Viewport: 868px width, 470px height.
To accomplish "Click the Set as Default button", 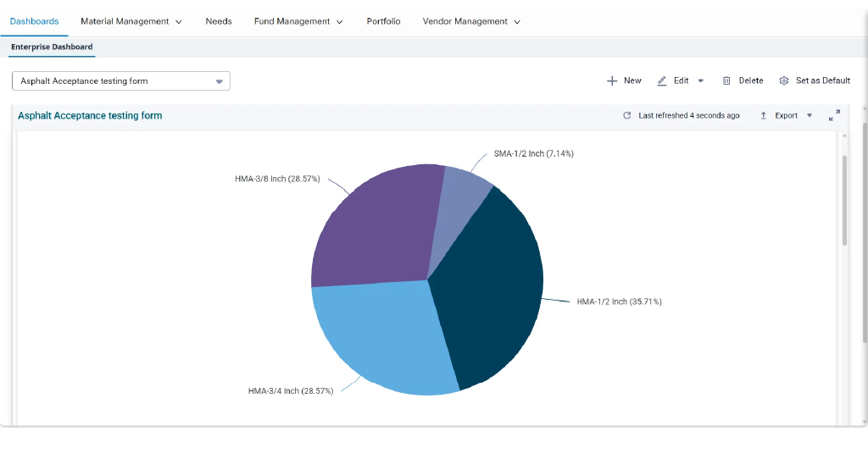I will [x=815, y=80].
